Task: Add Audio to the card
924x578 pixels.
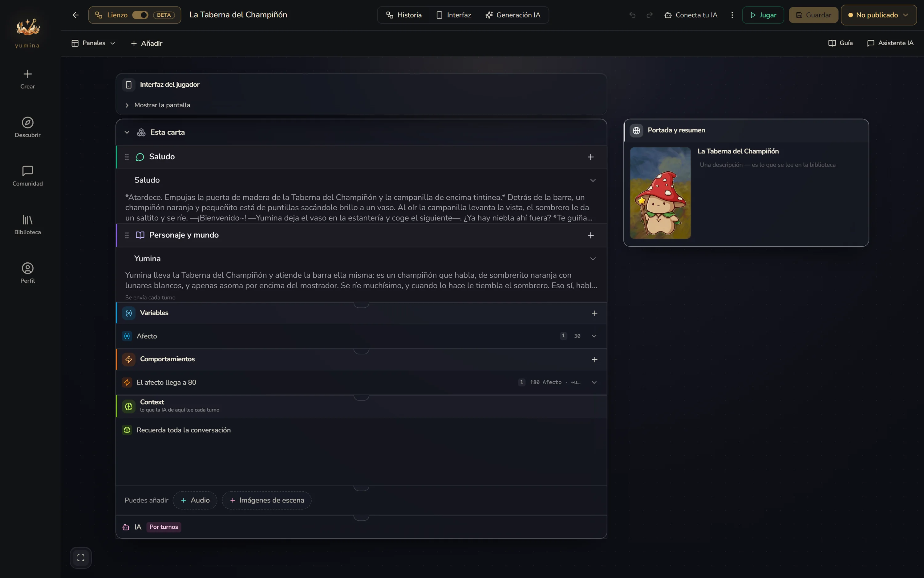Action: (195, 500)
